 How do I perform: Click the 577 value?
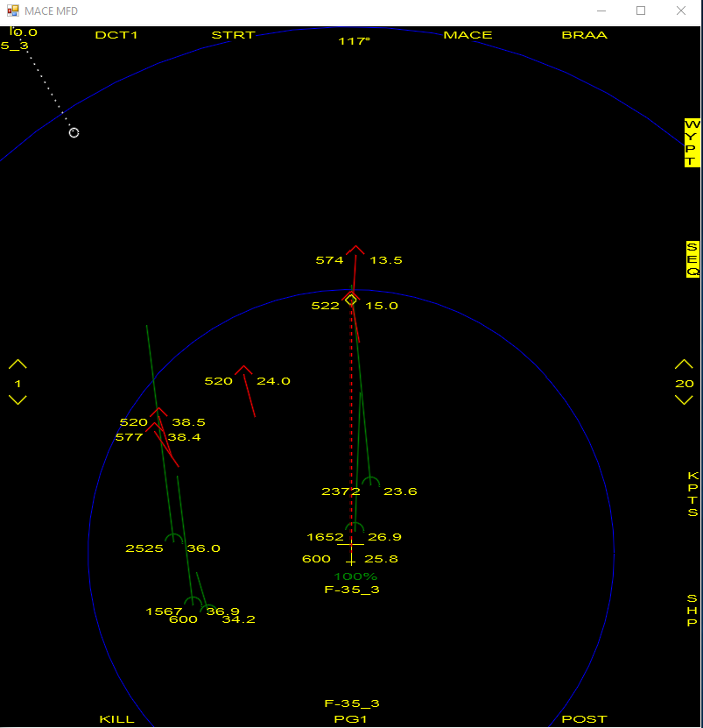pyautogui.click(x=129, y=437)
